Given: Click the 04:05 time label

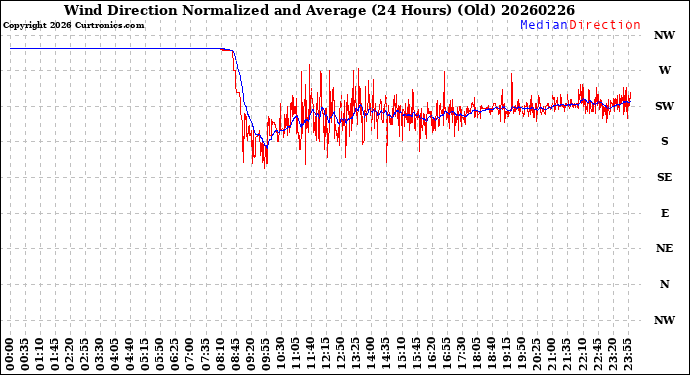Looking at the screenshot, I should coord(115,354).
